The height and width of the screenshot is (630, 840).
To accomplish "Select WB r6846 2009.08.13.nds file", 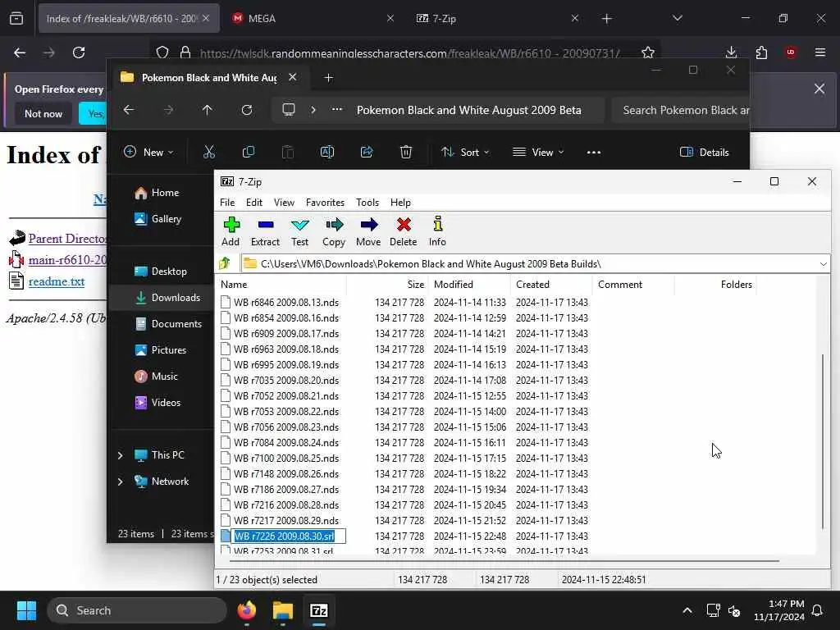I will click(286, 302).
